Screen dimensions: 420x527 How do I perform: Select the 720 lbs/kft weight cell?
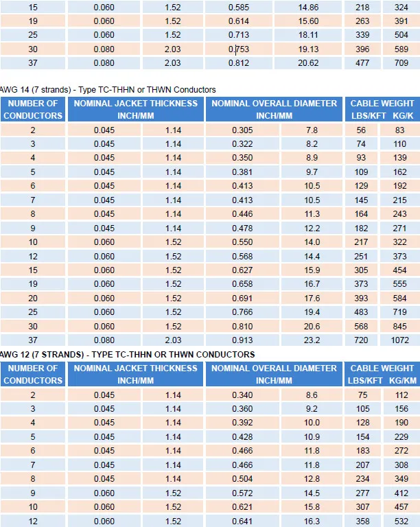point(361,340)
